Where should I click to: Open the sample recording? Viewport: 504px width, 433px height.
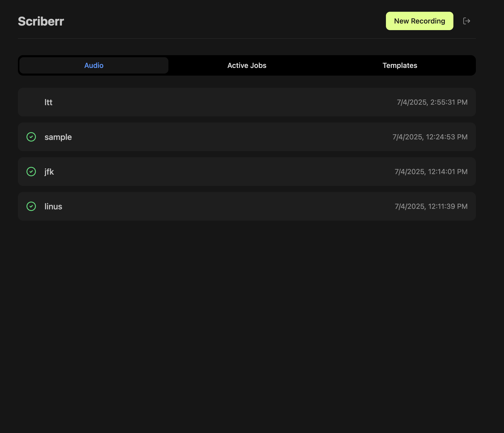247,137
